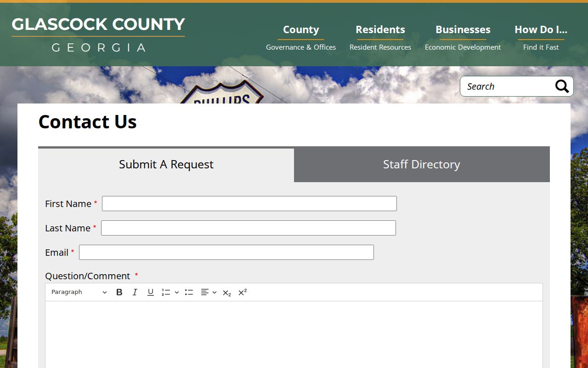Insert a bulleted list

point(189,292)
